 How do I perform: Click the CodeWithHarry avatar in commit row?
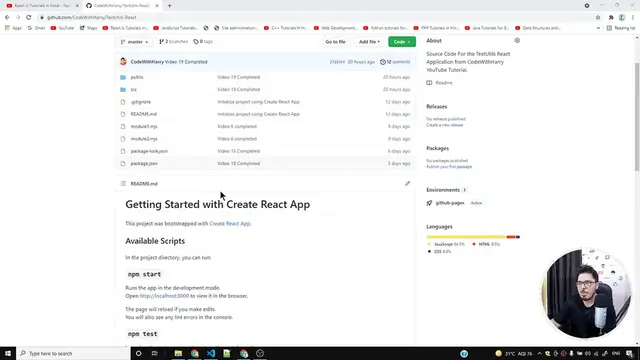pyautogui.click(x=123, y=62)
